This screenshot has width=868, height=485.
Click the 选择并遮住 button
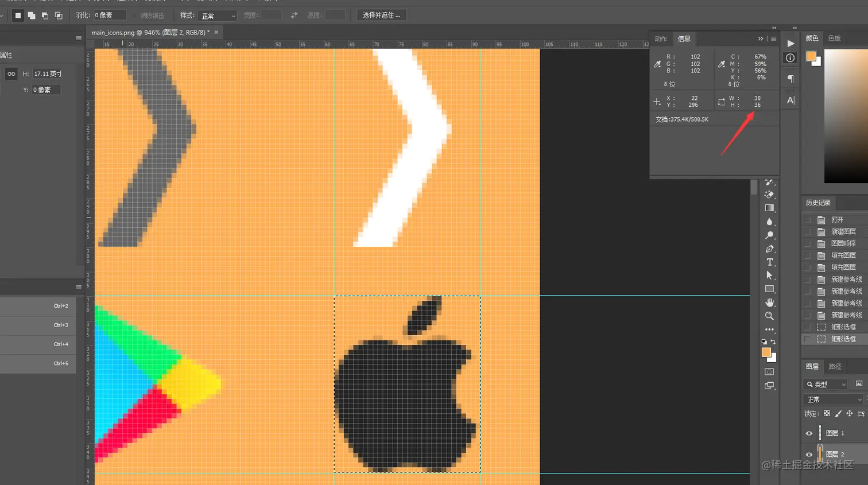pos(381,15)
